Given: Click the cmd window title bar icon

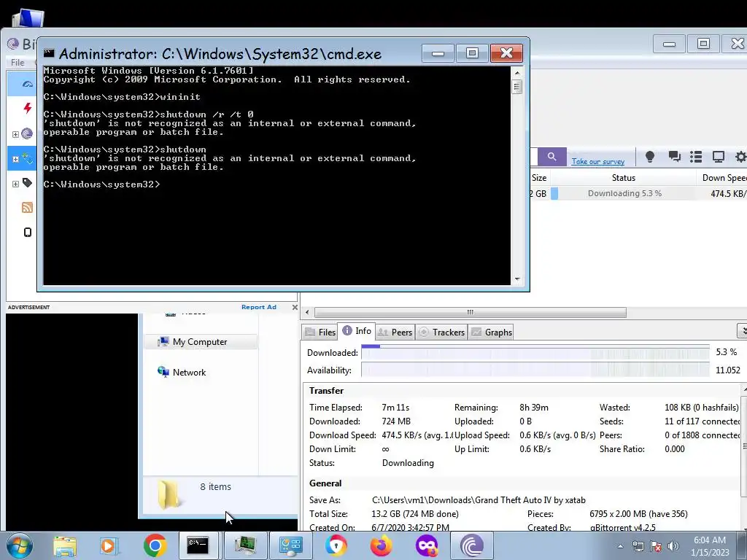Looking at the screenshot, I should coord(49,52).
